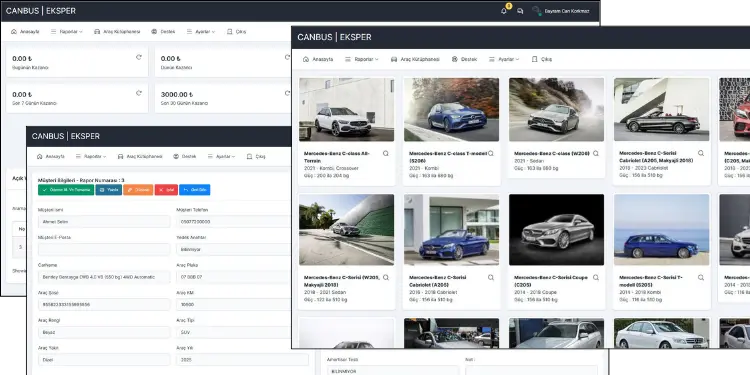Image resolution: width=750 pixels, height=375 pixels.
Task: Expand Raporlar in report form window
Action: coord(91,156)
